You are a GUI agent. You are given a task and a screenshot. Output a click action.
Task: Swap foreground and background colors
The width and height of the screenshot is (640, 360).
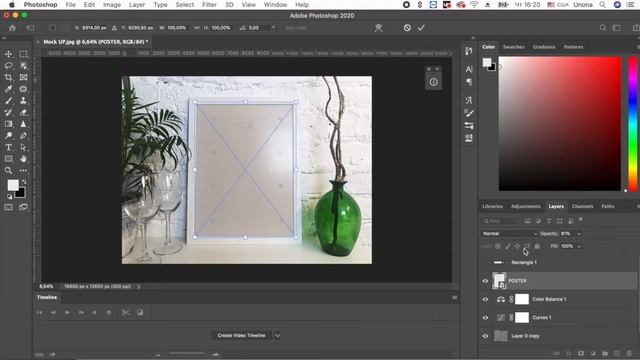tap(24, 182)
